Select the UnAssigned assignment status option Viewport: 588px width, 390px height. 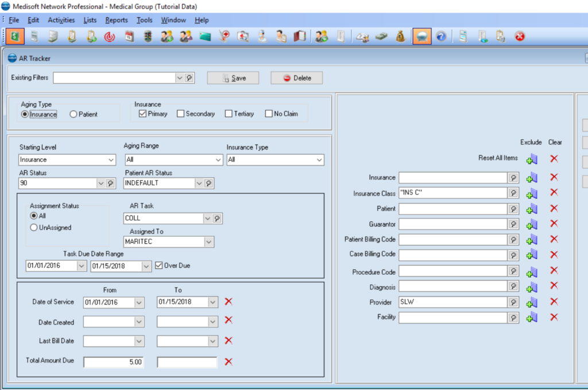click(34, 228)
